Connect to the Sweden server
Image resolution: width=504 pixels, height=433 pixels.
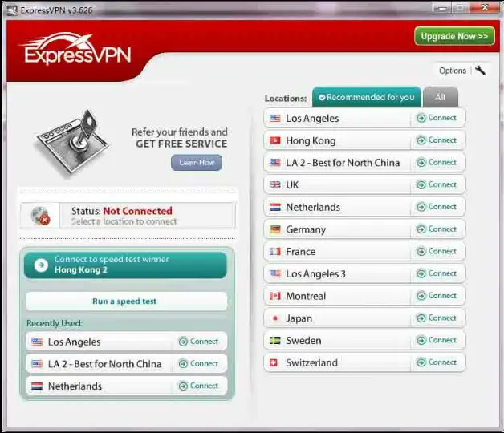pos(437,340)
